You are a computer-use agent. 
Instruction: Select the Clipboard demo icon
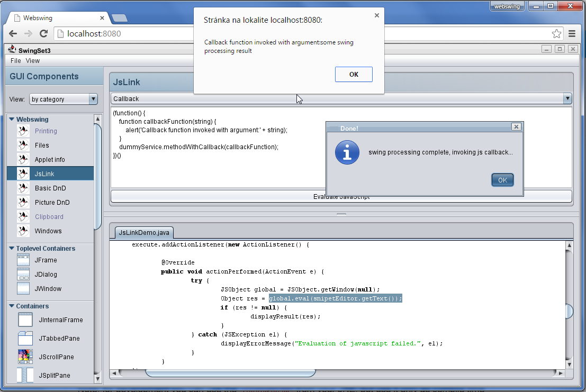click(x=23, y=216)
